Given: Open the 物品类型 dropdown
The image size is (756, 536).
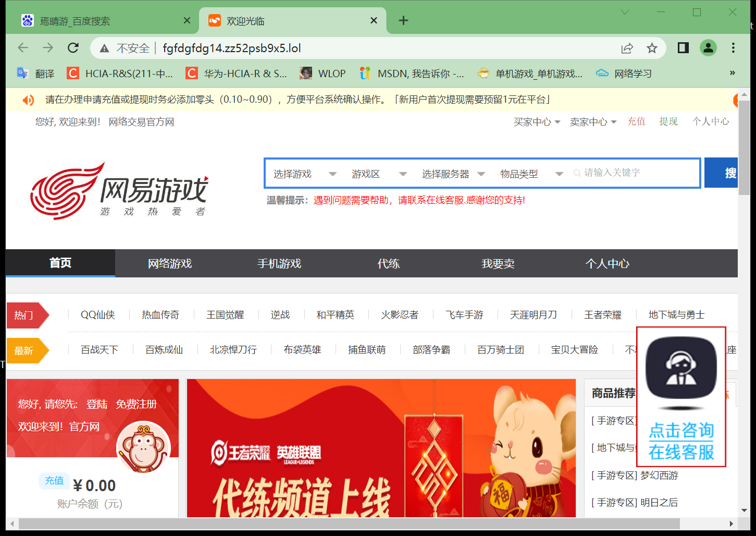Looking at the screenshot, I should (x=531, y=174).
